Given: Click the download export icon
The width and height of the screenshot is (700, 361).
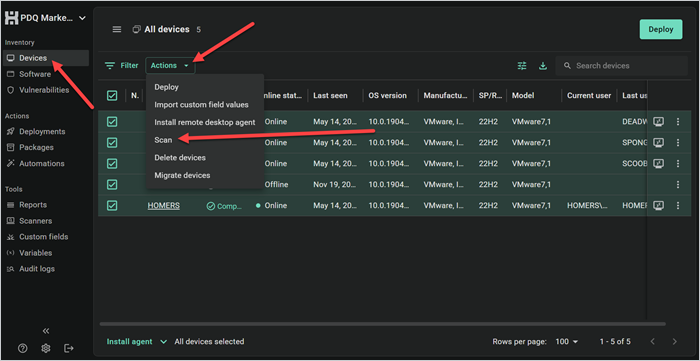Looking at the screenshot, I should (x=543, y=66).
